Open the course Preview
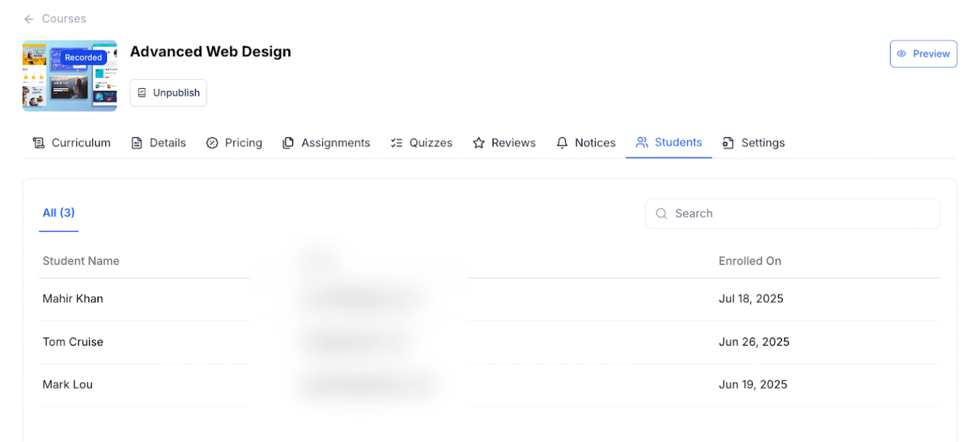980x442 pixels. click(x=923, y=54)
